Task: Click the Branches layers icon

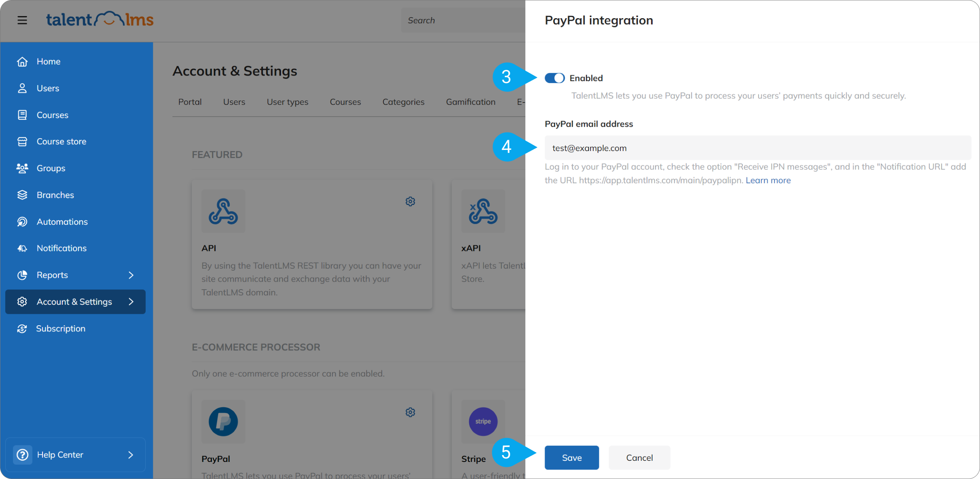Action: (x=22, y=195)
